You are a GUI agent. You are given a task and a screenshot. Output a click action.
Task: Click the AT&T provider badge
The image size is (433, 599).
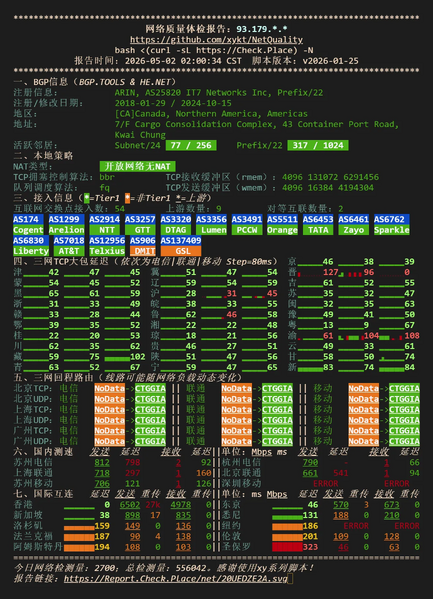(69, 251)
